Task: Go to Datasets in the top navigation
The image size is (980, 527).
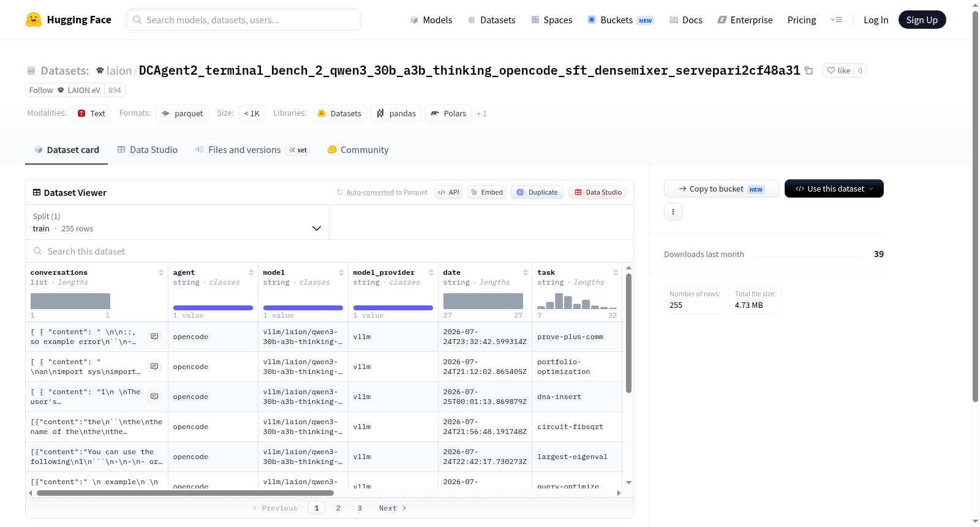Action: point(491,20)
